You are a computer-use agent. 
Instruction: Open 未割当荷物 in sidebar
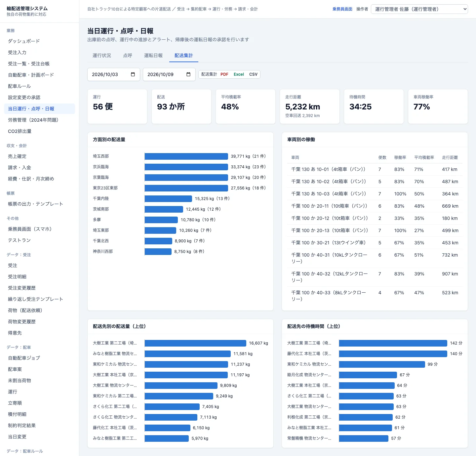point(39,381)
